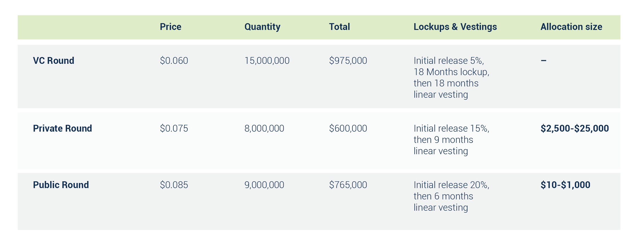Click the Allocation size header
Image resolution: width=644 pixels, height=244 pixels.
[x=572, y=27]
